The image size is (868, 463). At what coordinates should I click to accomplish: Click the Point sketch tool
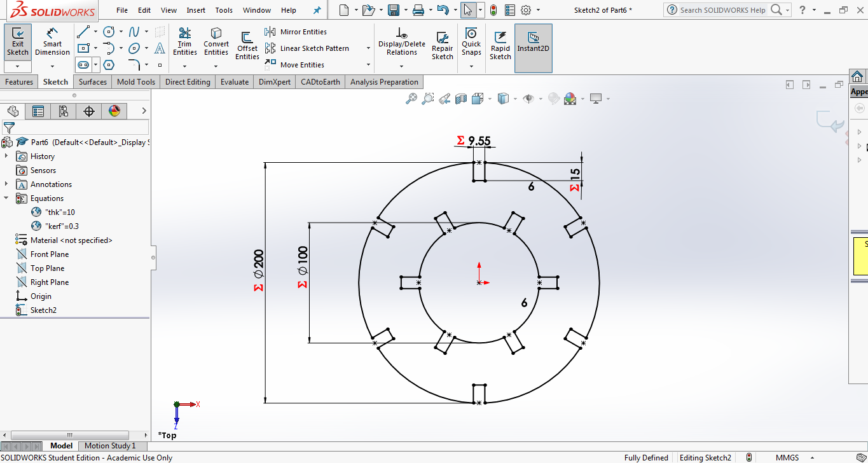tap(160, 65)
